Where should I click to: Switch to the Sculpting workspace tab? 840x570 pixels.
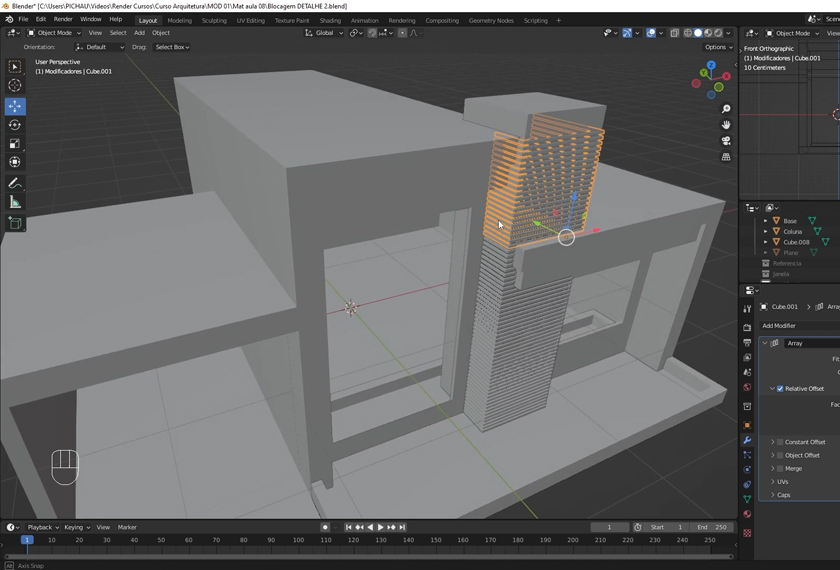(x=214, y=20)
